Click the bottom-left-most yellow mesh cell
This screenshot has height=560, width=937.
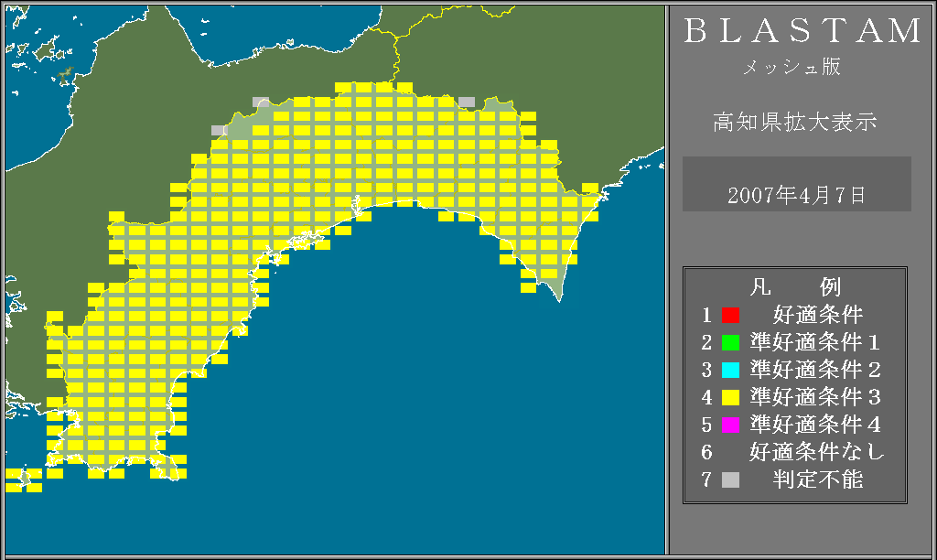13,488
